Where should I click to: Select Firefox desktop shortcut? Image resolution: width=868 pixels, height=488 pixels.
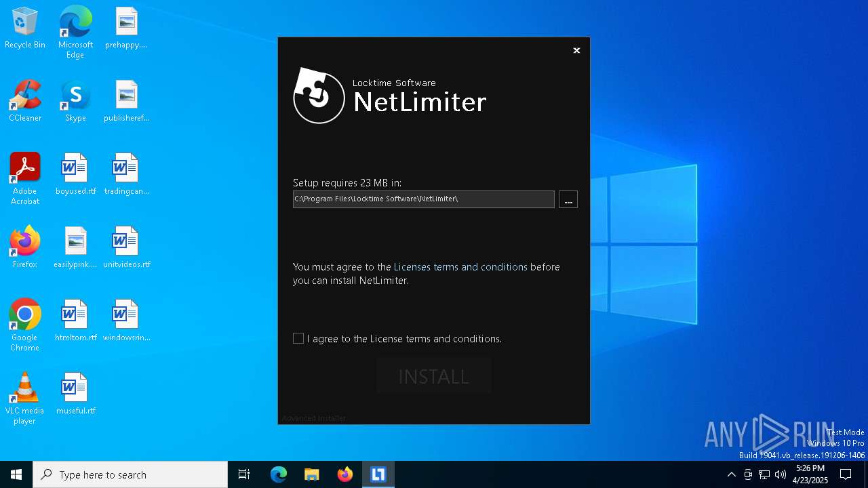coord(25,248)
